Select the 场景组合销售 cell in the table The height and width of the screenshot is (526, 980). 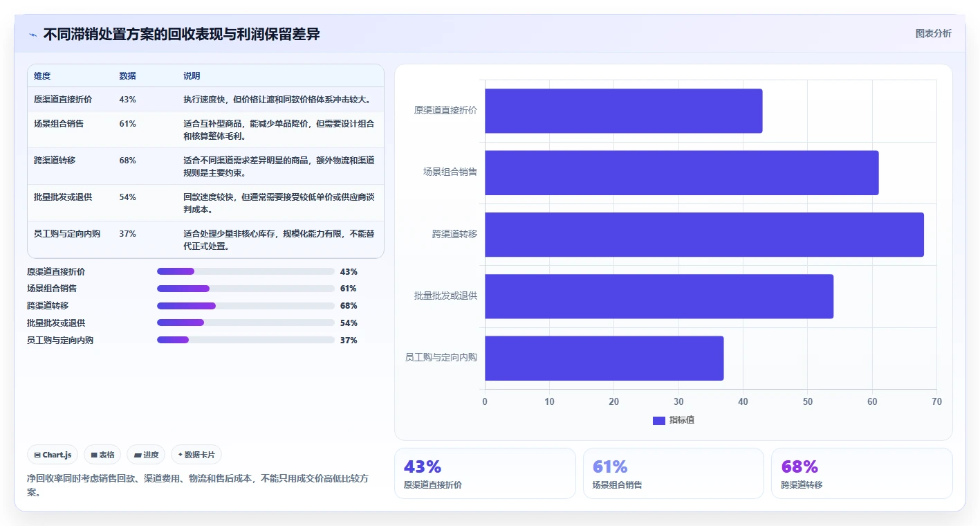tap(59, 124)
